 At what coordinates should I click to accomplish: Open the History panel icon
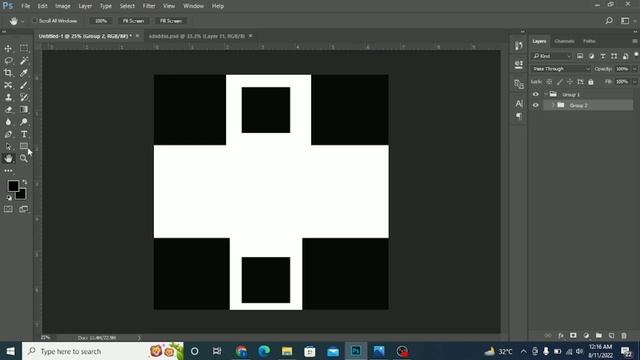coord(519,46)
